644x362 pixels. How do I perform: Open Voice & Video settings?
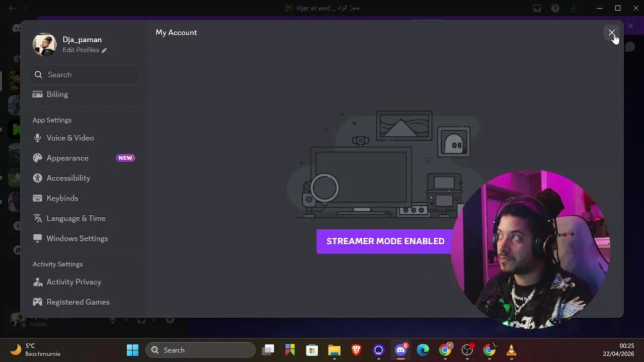coord(84,138)
